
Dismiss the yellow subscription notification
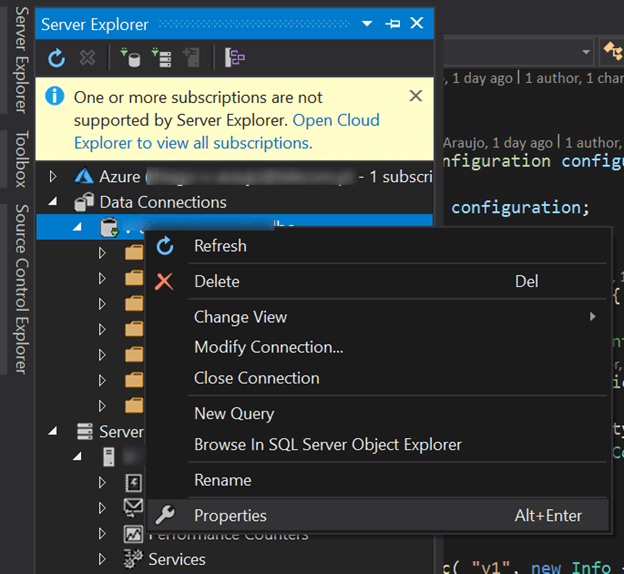tap(415, 96)
